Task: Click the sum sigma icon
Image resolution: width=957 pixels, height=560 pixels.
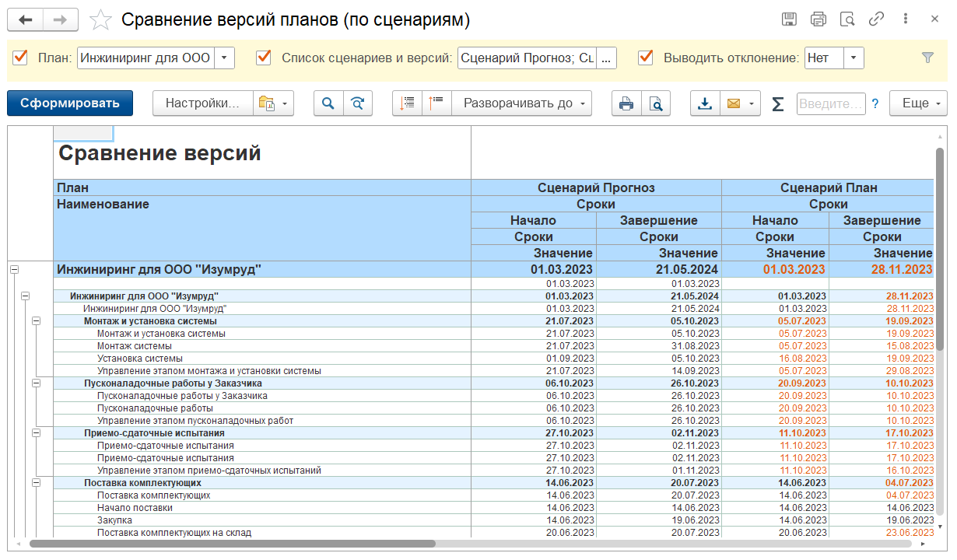Action: click(x=777, y=103)
